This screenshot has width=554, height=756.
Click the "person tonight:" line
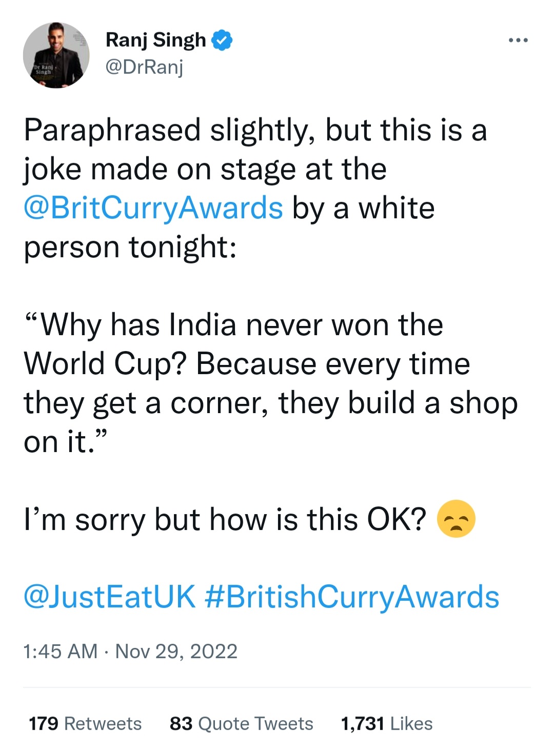(130, 248)
